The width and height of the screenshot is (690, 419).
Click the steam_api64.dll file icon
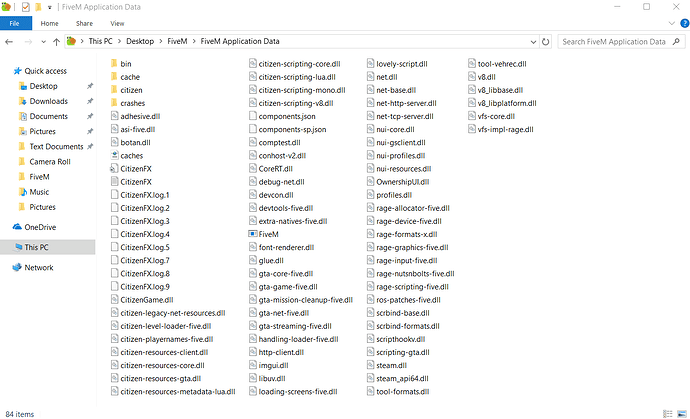371,379
